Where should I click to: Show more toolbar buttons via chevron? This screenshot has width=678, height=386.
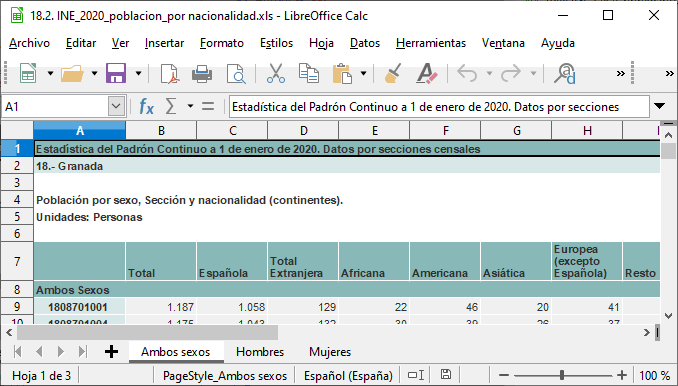pyautogui.click(x=620, y=73)
